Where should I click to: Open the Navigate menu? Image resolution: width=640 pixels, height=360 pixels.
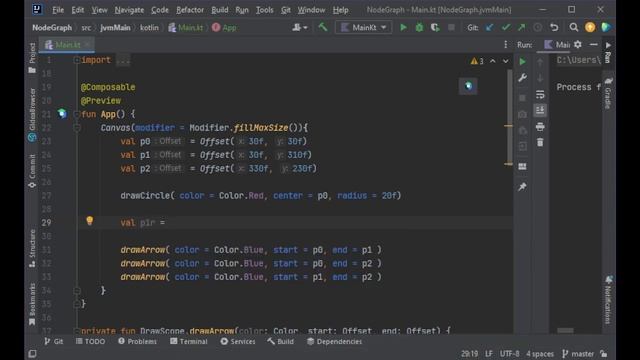(129, 10)
